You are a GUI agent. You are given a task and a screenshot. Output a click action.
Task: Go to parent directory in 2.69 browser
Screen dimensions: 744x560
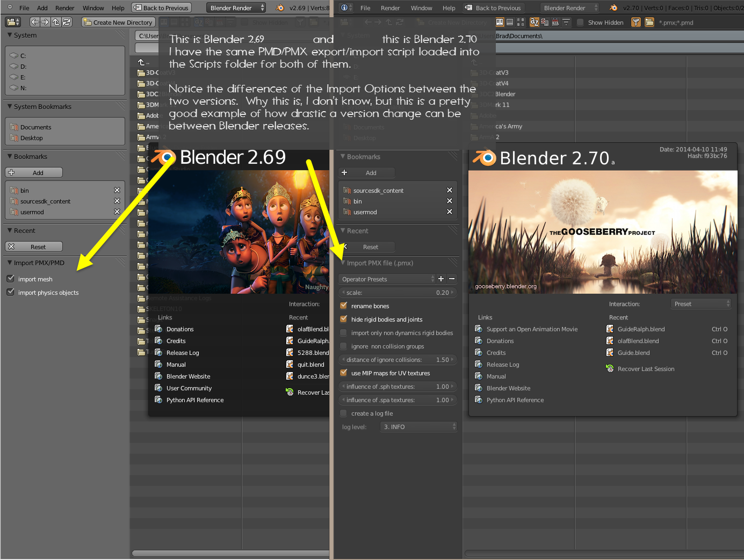click(x=56, y=22)
